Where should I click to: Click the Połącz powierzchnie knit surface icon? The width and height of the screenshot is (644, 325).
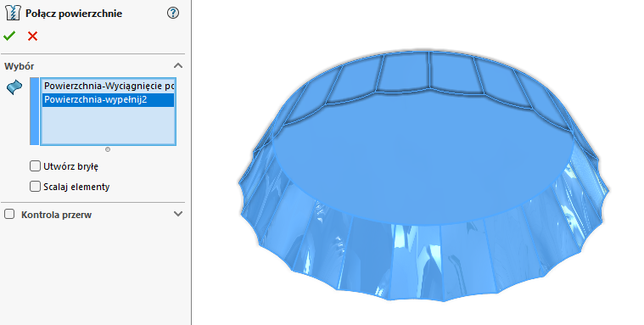(13, 13)
